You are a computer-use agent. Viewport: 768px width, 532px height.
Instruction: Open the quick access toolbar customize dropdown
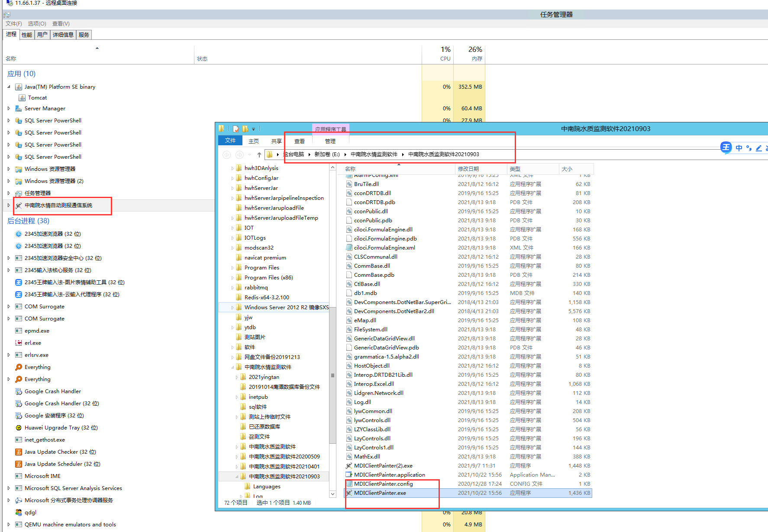pyautogui.click(x=254, y=129)
